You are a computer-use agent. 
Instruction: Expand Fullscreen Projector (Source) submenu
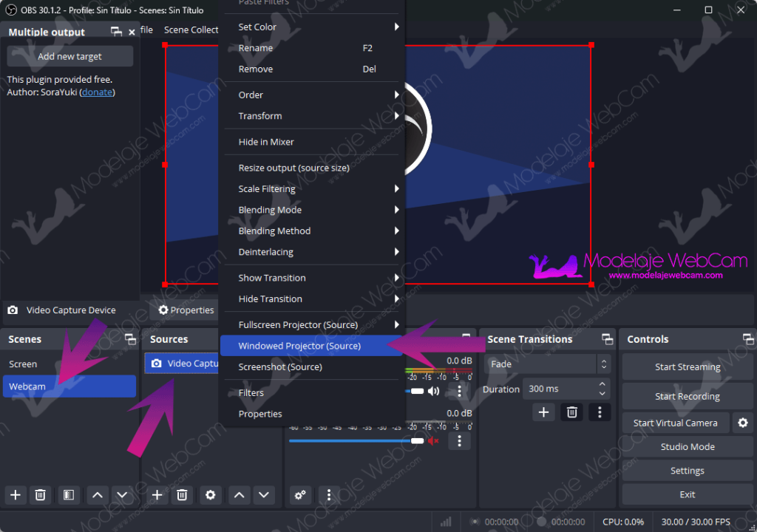point(312,325)
